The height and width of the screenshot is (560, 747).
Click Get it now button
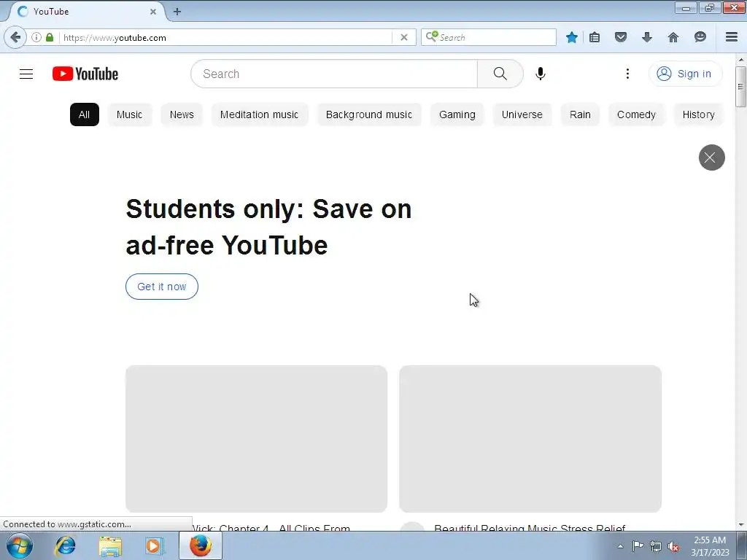pos(162,287)
